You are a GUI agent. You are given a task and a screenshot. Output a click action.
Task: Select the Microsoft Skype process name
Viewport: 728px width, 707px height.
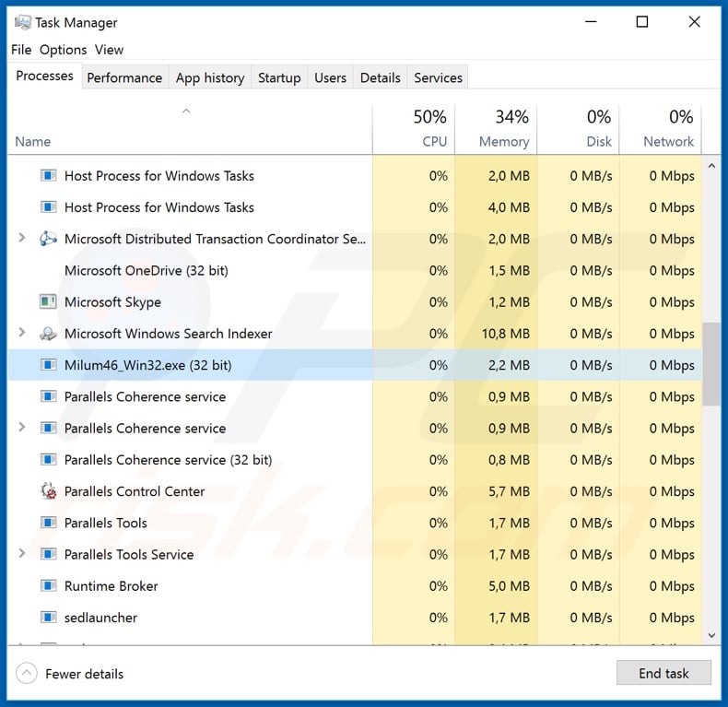112,302
